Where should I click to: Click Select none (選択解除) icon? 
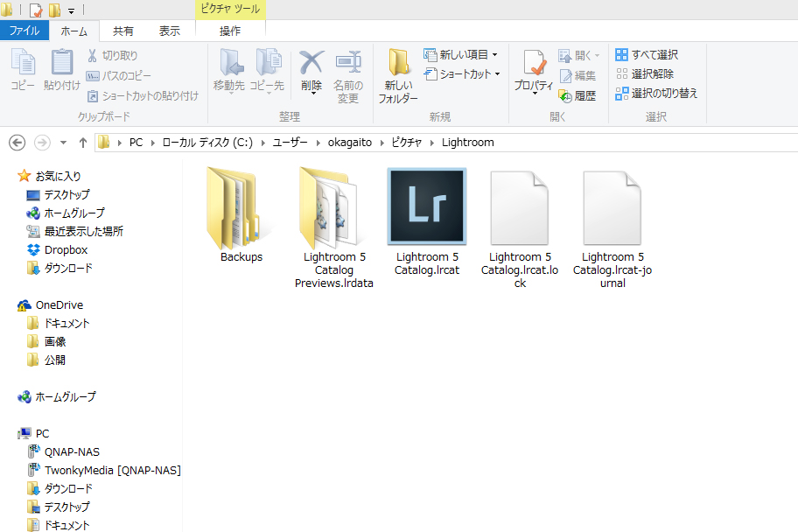(x=621, y=73)
